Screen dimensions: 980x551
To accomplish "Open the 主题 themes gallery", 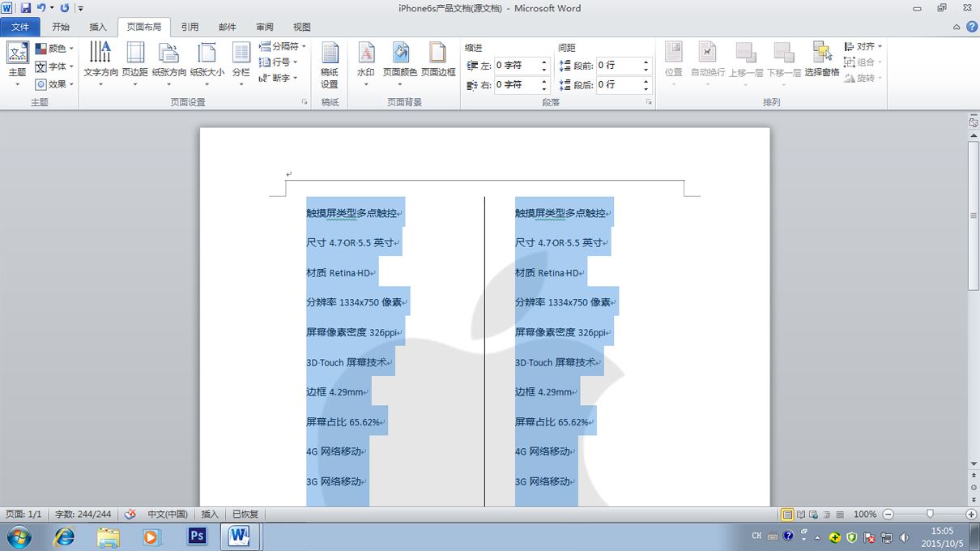I will (x=17, y=65).
